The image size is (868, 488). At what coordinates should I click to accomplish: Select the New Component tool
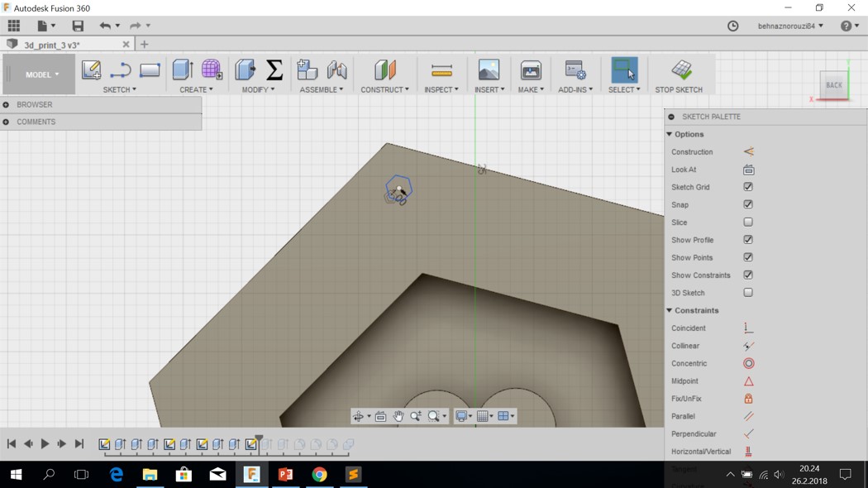tap(308, 70)
